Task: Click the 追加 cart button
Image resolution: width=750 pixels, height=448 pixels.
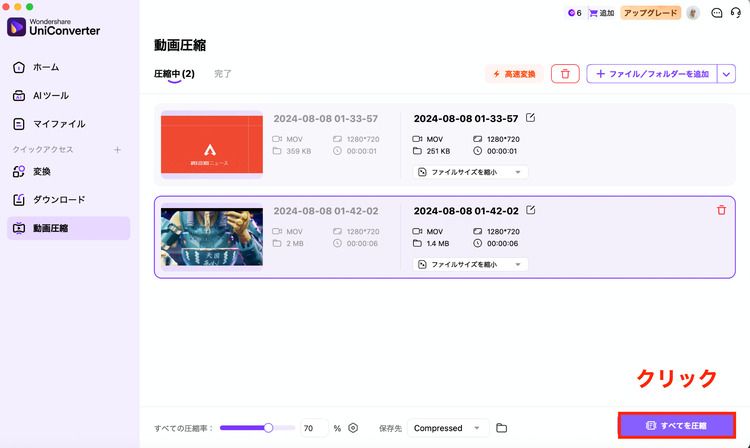Action: pyautogui.click(x=601, y=13)
